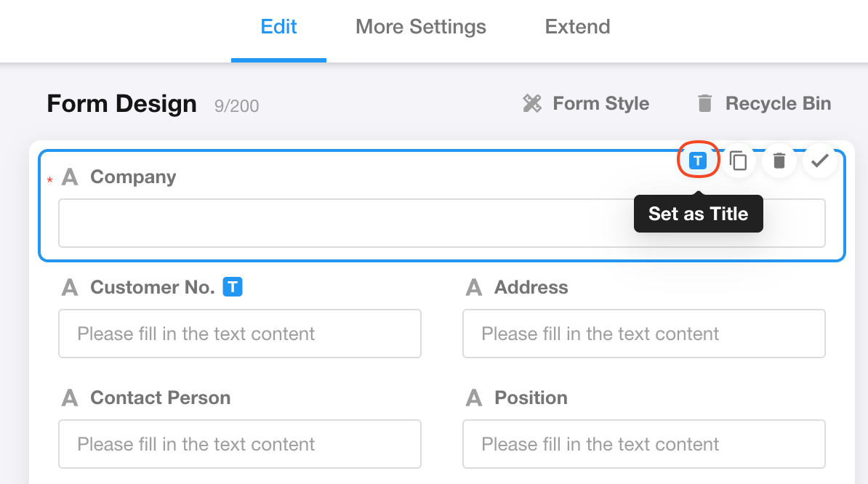Click the text icon next to Position
This screenshot has width=868, height=484.
click(474, 398)
